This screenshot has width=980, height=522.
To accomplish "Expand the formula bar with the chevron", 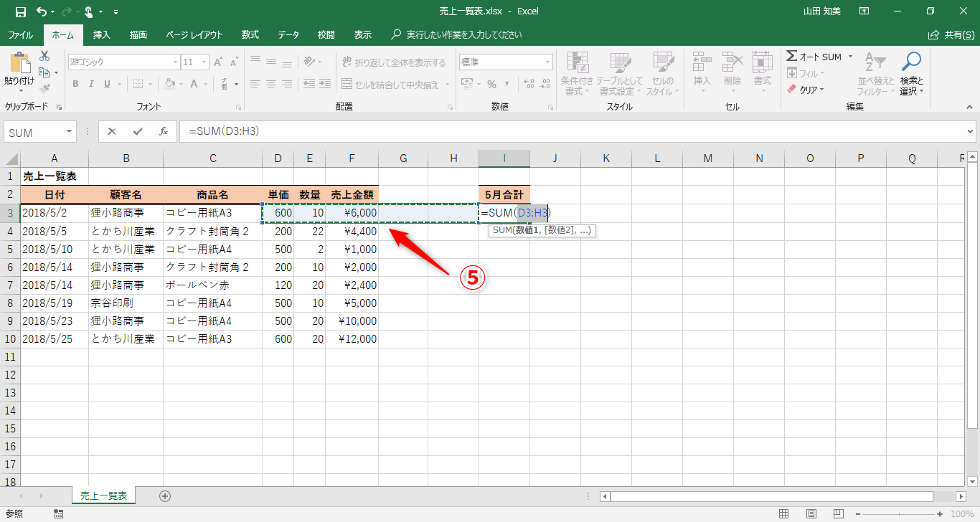I will pos(971,131).
